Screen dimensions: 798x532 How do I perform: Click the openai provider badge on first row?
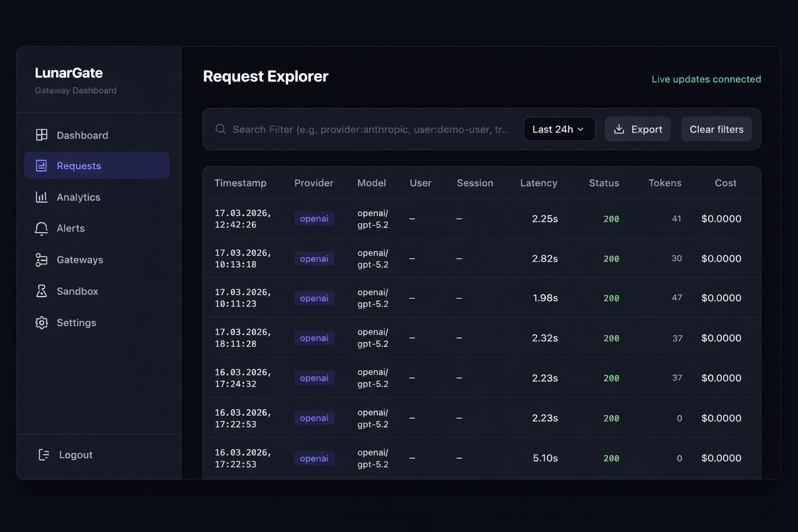314,218
